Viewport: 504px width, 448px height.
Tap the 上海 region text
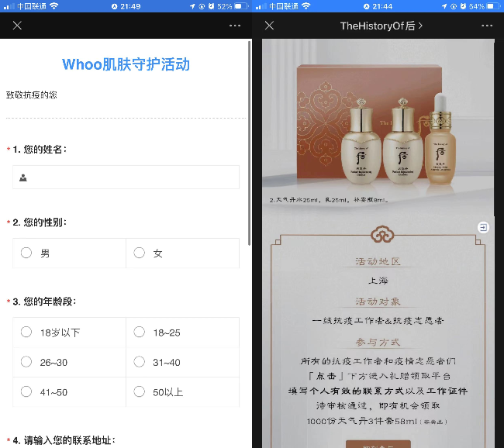pyautogui.click(x=378, y=281)
